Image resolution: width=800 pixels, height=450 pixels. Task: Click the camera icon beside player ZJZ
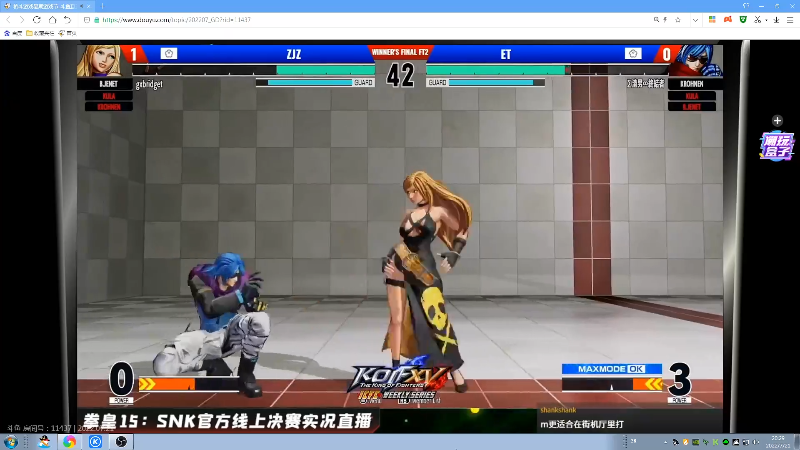(169, 54)
